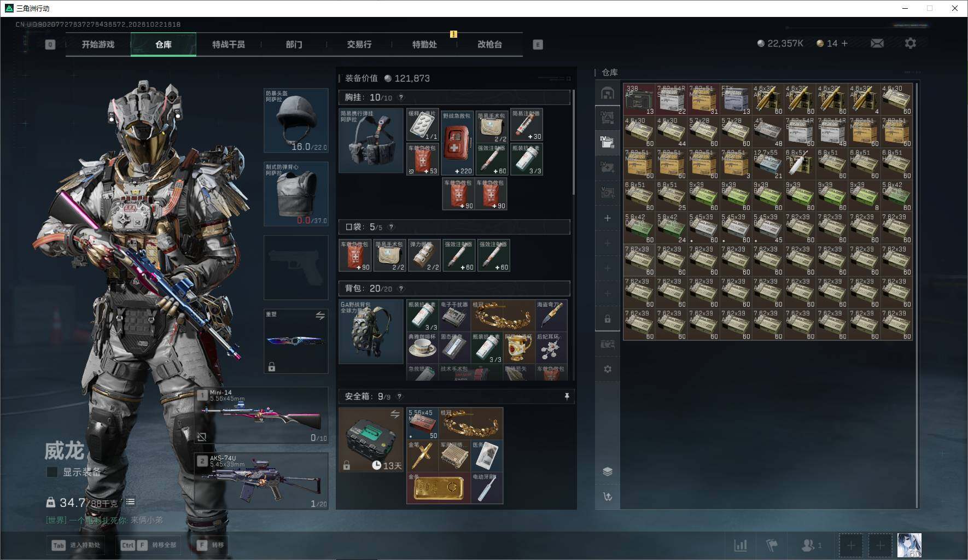
Task: Click the first empty squad invite slot
Action: pyautogui.click(x=850, y=545)
